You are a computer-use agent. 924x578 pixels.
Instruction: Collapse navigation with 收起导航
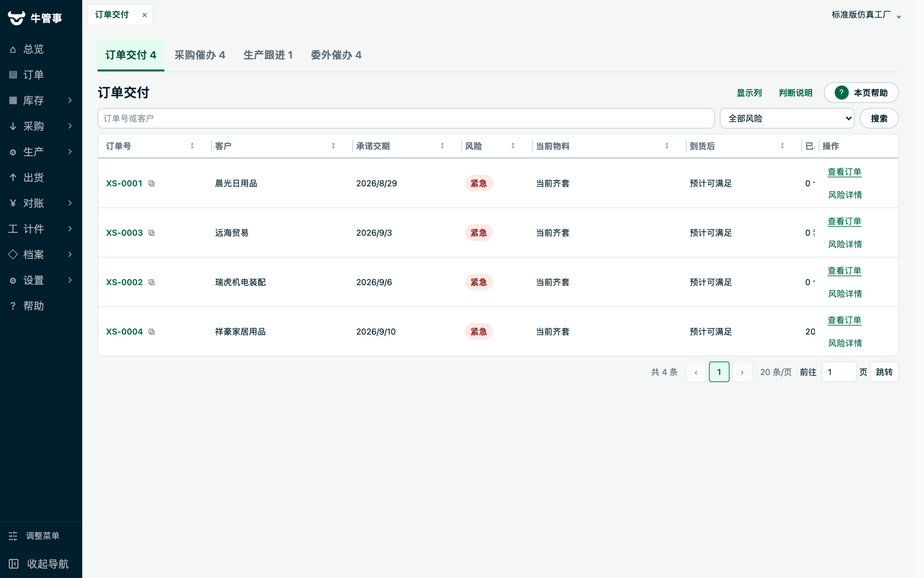pyautogui.click(x=41, y=564)
